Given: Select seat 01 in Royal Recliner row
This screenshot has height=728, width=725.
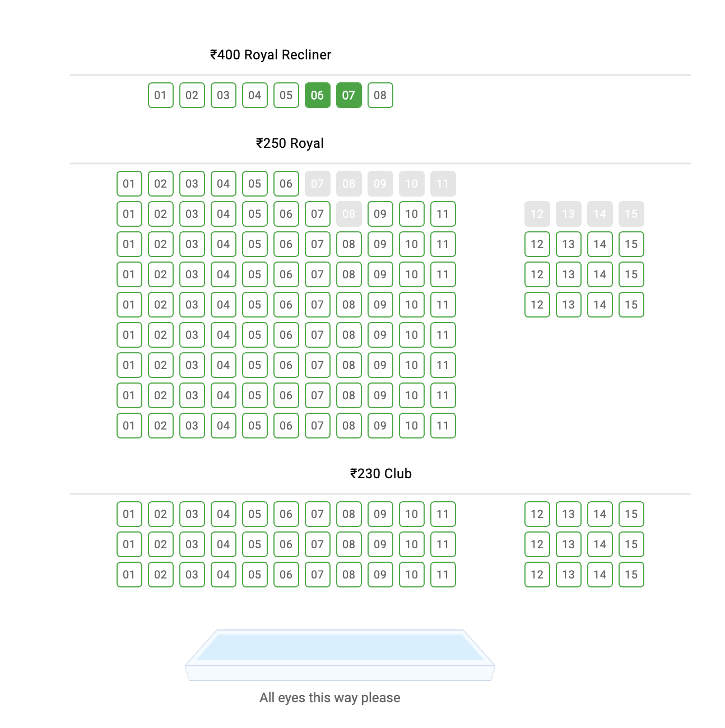Looking at the screenshot, I should 160,95.
